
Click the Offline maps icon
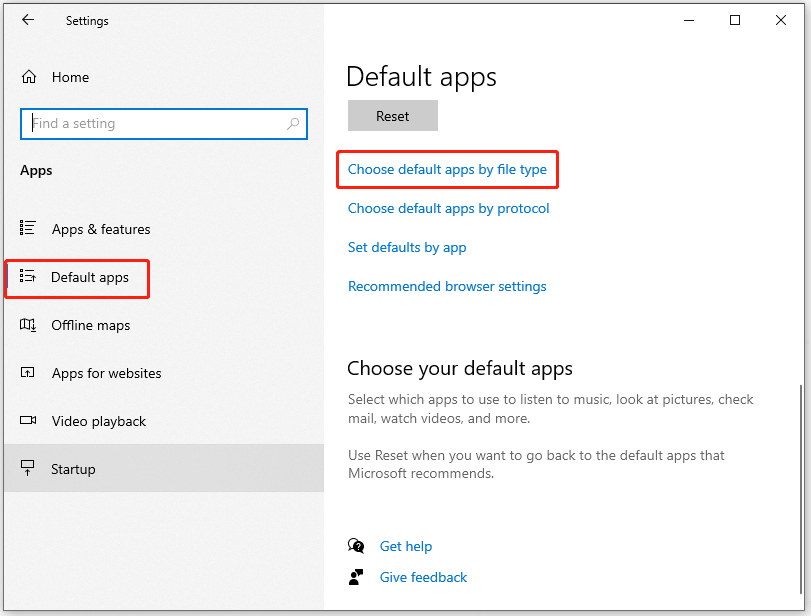click(30, 325)
